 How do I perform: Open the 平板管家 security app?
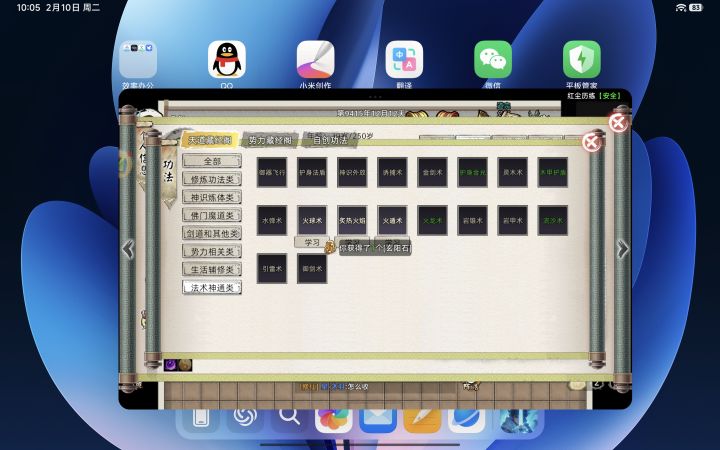tap(582, 60)
